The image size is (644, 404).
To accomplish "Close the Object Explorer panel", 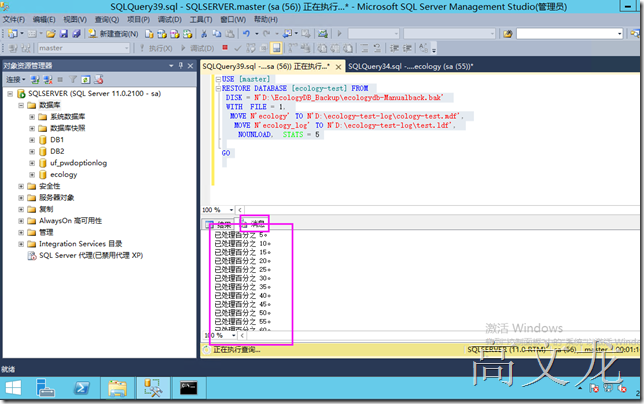I will tap(190, 66).
